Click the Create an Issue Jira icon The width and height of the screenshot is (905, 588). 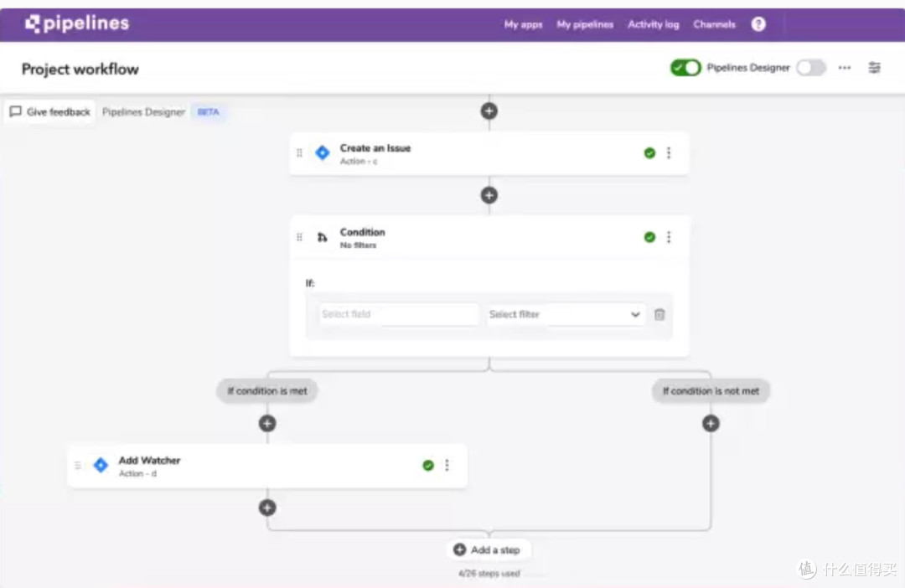pyautogui.click(x=323, y=153)
